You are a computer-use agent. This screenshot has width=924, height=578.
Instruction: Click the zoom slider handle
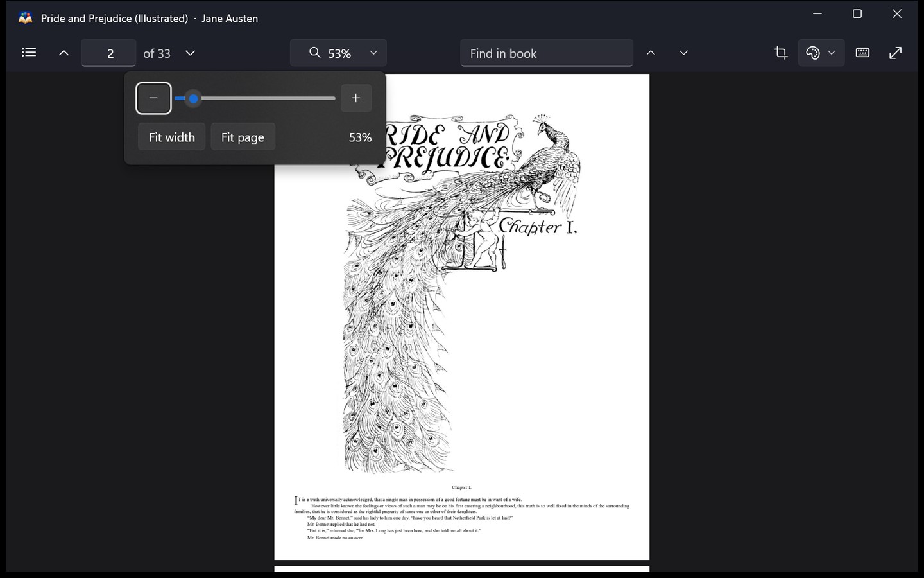click(x=193, y=98)
